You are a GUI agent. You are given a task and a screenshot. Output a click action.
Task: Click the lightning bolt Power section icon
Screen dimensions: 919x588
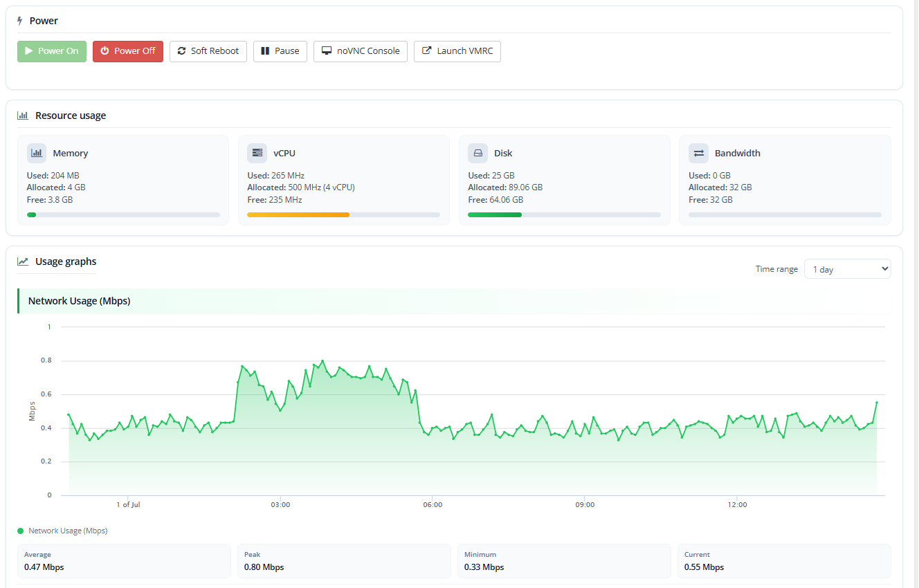pyautogui.click(x=20, y=21)
